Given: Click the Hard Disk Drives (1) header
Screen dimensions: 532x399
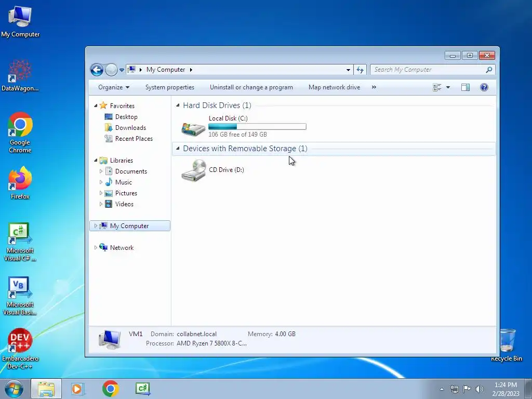Looking at the screenshot, I should tap(217, 105).
